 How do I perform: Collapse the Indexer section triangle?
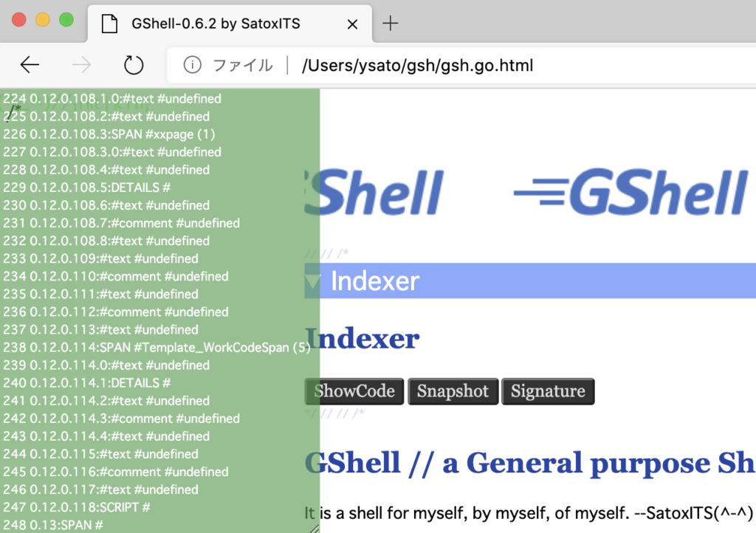coord(313,281)
